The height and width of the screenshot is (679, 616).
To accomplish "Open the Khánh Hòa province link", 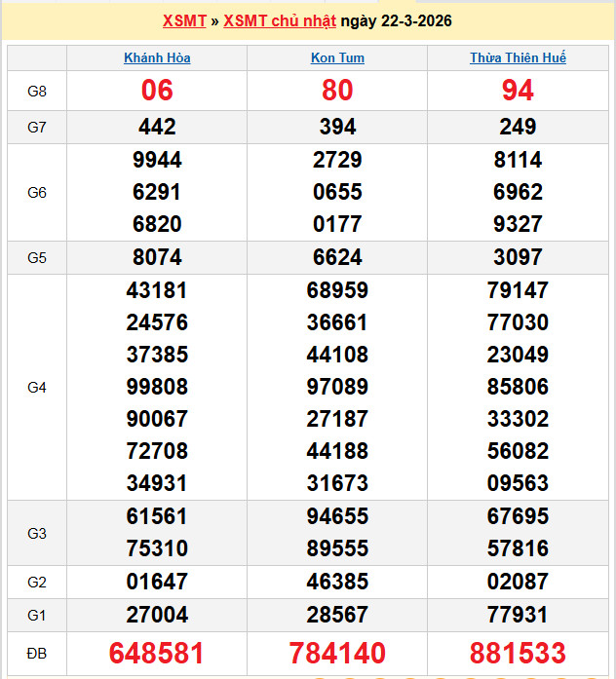I will coord(157,57).
